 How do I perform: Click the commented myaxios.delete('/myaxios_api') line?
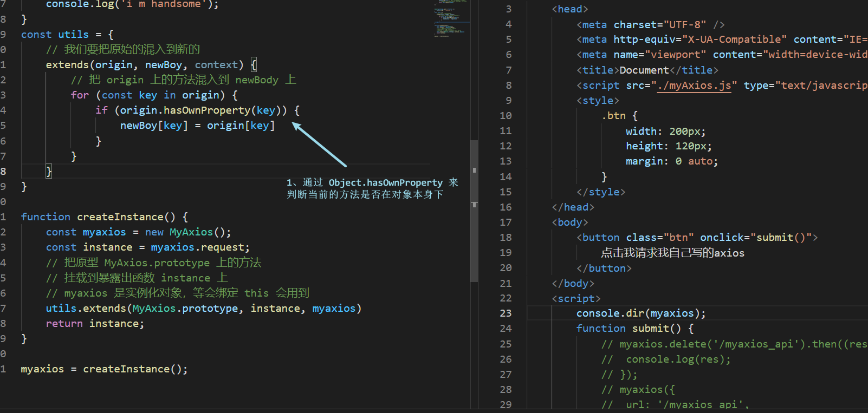pos(734,344)
